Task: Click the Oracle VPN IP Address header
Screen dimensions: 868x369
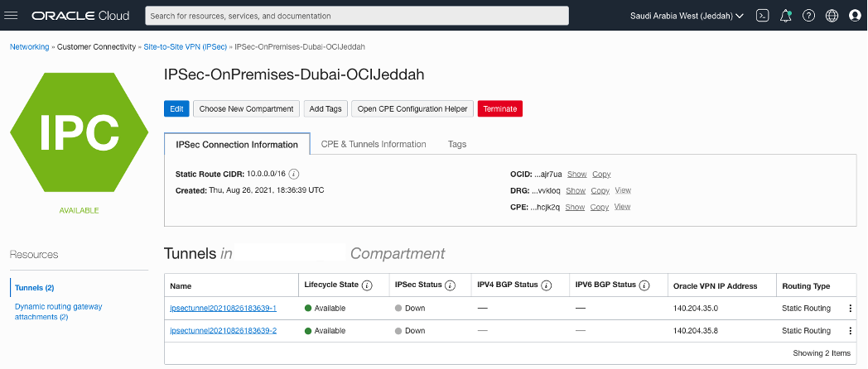Action: point(716,286)
